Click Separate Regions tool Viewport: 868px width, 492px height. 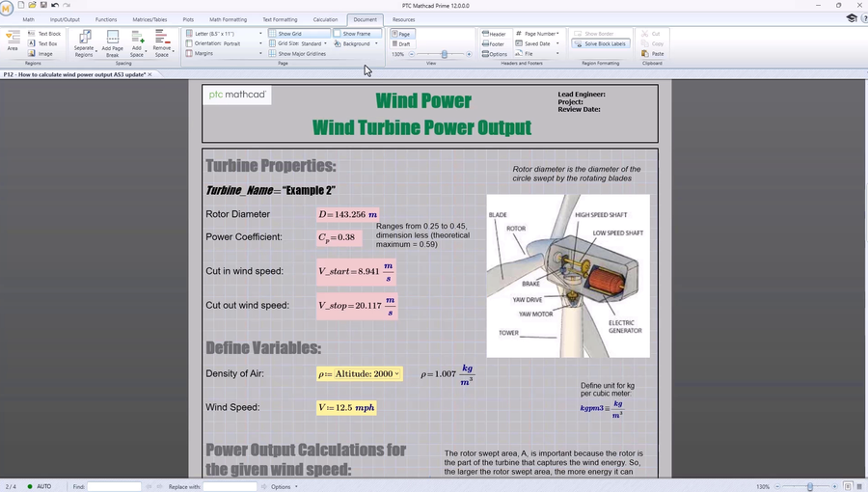[84, 43]
